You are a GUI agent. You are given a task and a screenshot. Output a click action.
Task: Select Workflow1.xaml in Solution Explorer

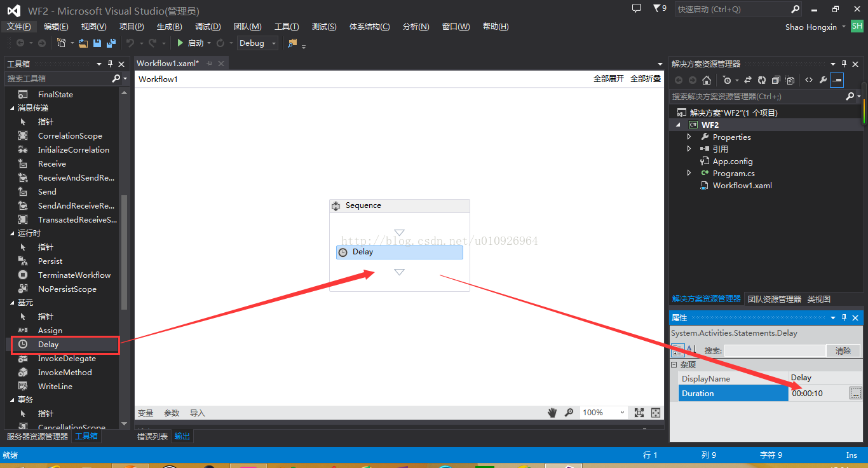[742, 186]
